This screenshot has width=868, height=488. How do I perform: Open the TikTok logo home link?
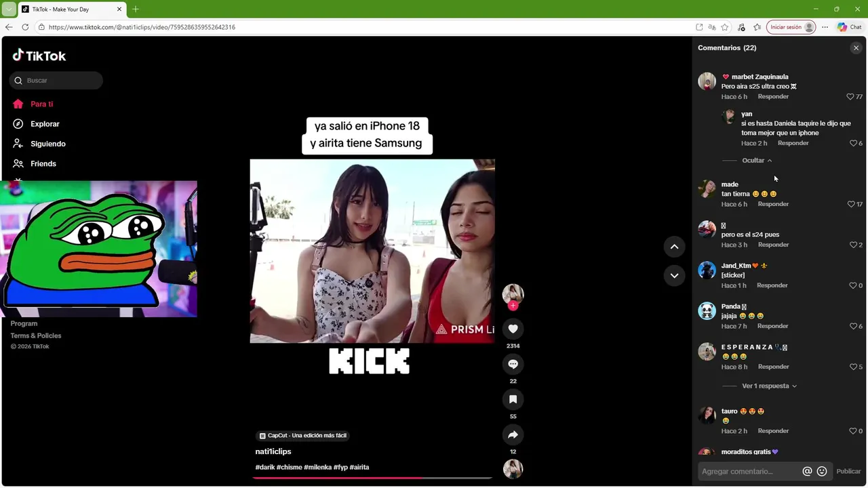(x=39, y=56)
